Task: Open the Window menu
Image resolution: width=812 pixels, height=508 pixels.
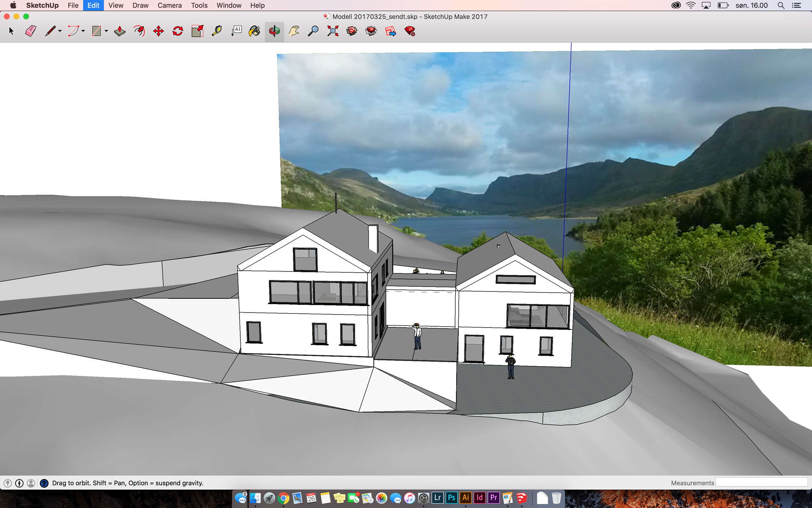Action: coord(229,5)
